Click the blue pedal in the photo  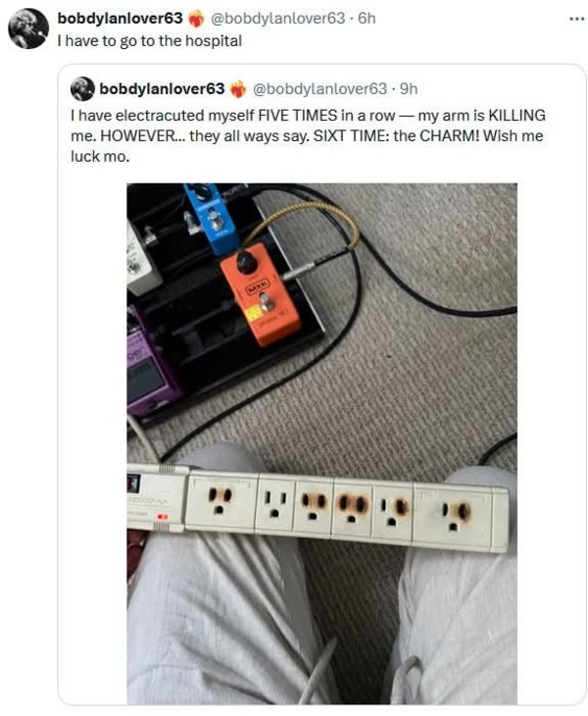point(210,217)
